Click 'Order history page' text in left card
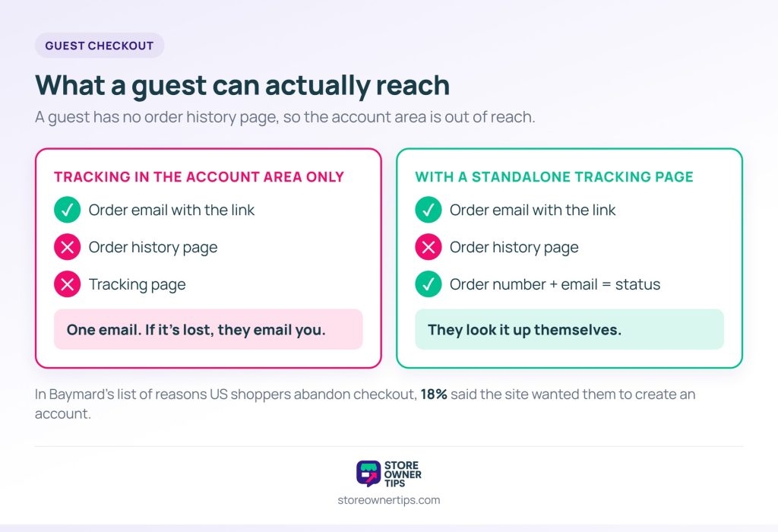 tap(153, 247)
